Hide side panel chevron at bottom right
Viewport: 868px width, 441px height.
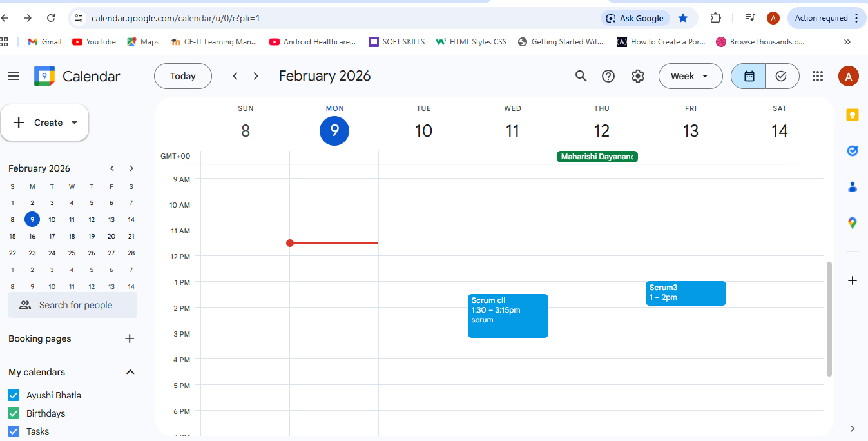[853, 429]
